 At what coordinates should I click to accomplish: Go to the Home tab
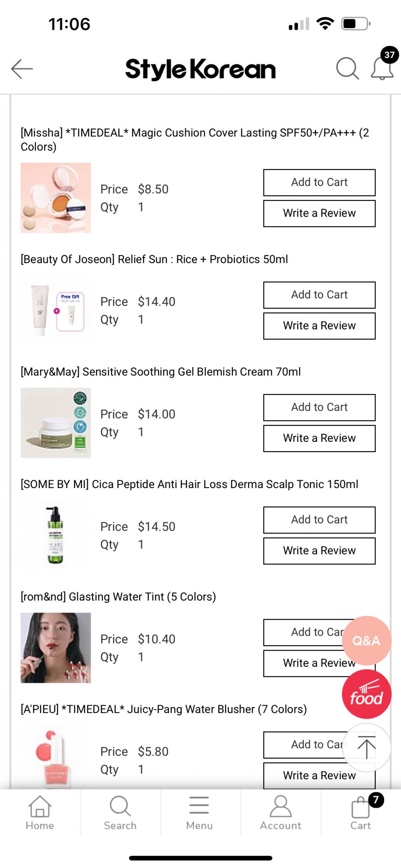(40, 813)
